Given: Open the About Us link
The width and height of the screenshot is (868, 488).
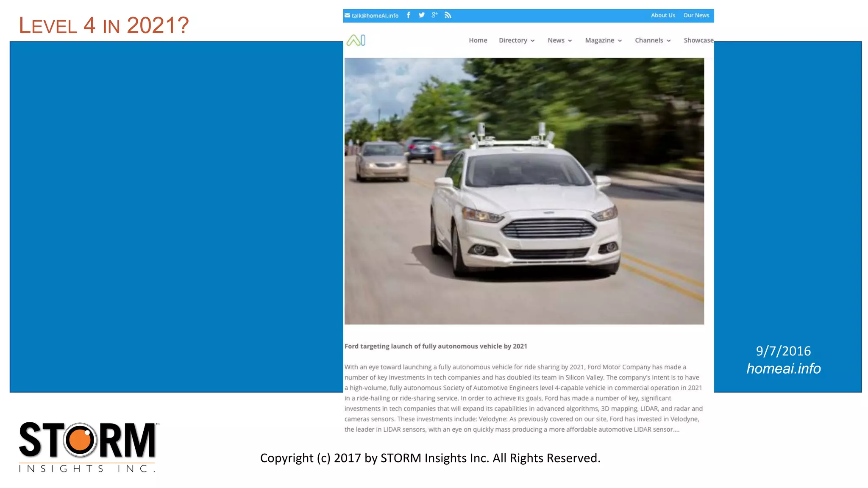Looking at the screenshot, I should (663, 15).
